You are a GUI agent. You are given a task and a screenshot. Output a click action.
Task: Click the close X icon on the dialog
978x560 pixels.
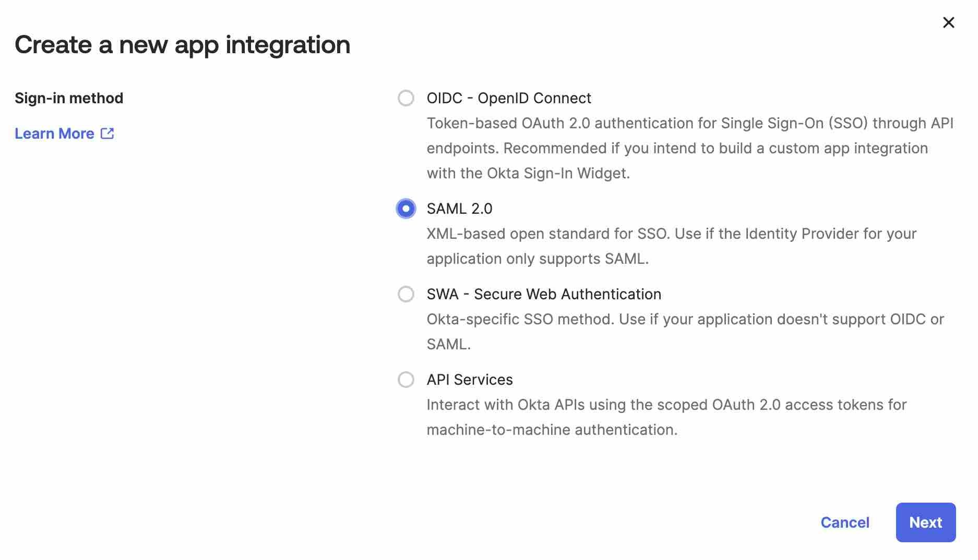click(948, 22)
